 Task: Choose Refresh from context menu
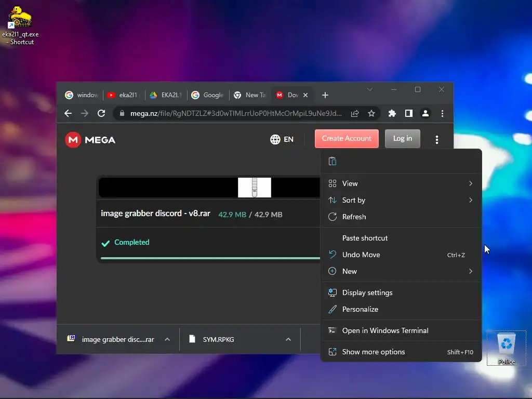pyautogui.click(x=401, y=217)
